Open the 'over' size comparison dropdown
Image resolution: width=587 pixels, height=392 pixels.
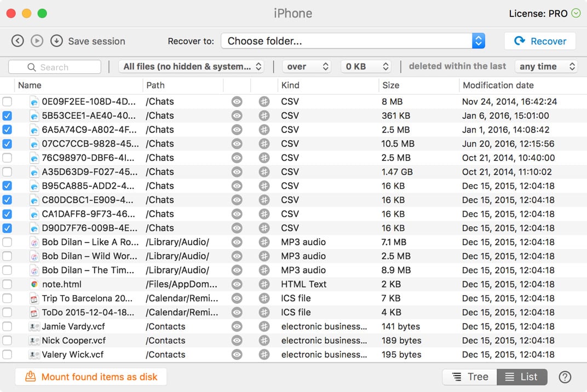[307, 67]
